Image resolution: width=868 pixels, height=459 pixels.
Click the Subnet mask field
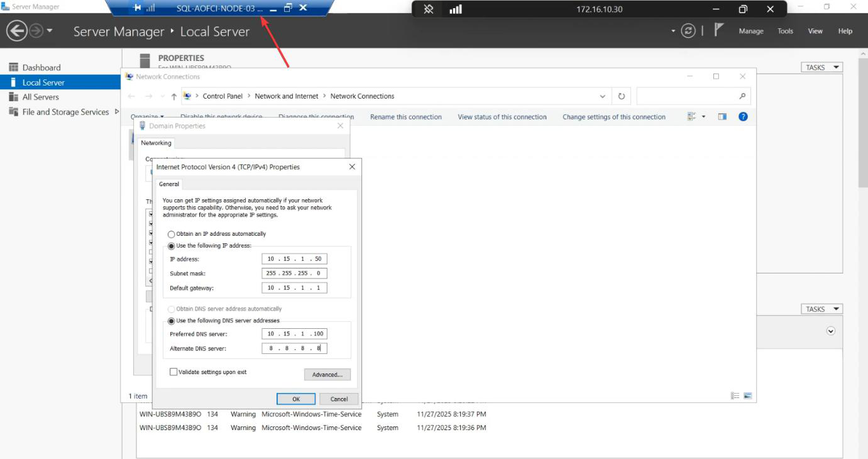tap(295, 274)
